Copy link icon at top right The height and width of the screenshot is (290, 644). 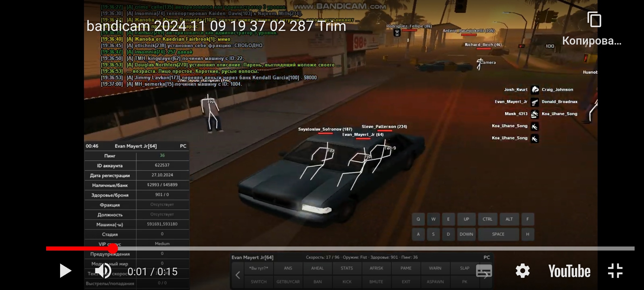[x=594, y=20]
